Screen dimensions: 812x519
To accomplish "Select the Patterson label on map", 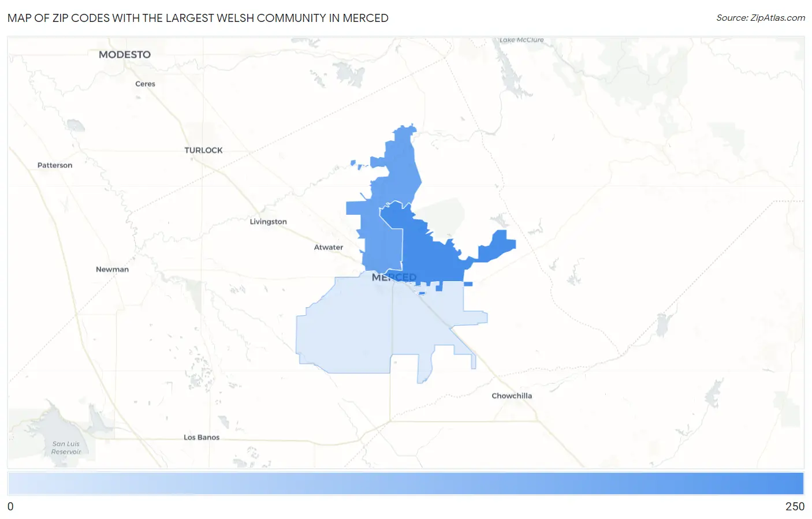I will point(55,165).
